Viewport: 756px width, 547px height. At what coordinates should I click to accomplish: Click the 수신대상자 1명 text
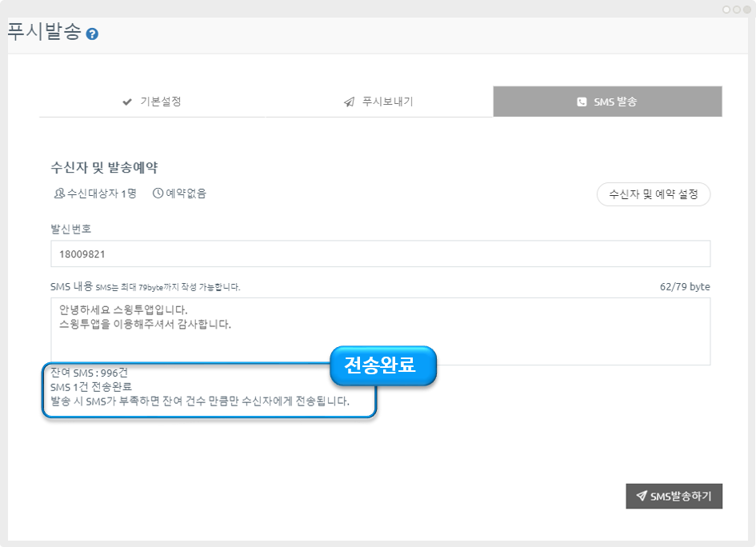(x=102, y=194)
